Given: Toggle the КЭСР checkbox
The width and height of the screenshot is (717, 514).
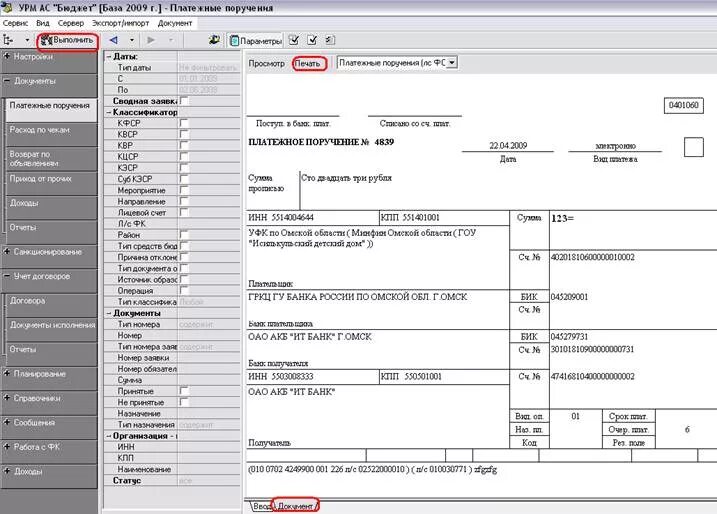Looking at the screenshot, I should coord(184,168).
